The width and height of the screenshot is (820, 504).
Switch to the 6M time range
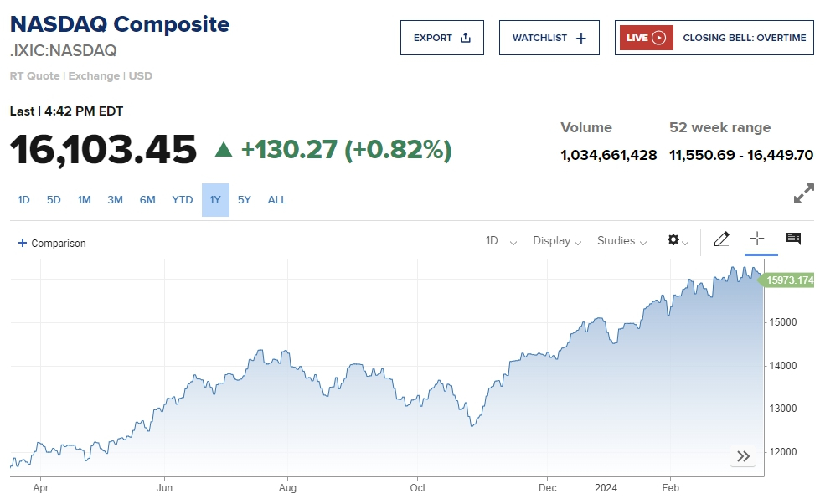[x=147, y=200]
